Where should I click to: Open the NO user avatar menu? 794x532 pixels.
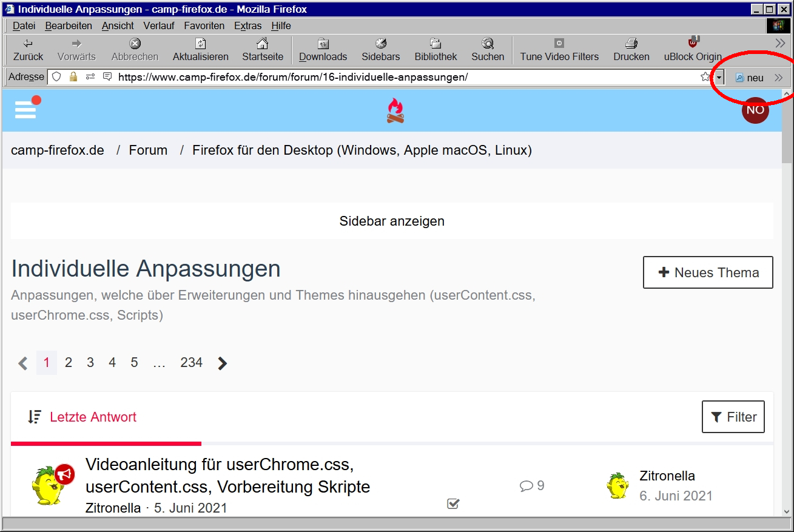coord(755,110)
